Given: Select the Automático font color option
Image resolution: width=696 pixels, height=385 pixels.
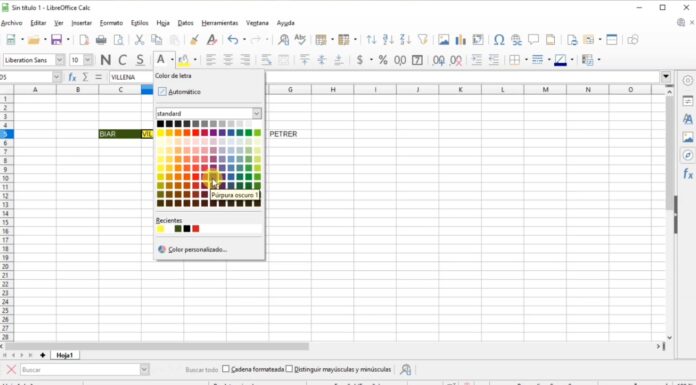Looking at the screenshot, I should point(180,92).
